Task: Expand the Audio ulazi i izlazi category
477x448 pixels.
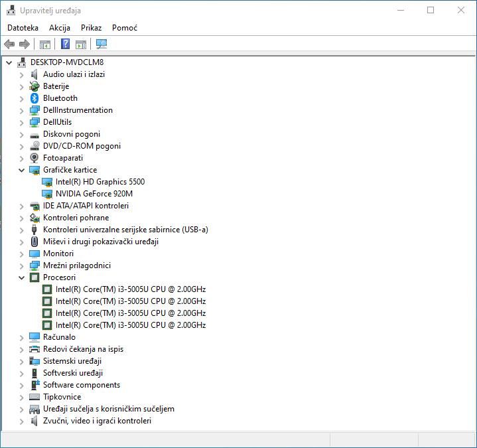Action: point(21,74)
